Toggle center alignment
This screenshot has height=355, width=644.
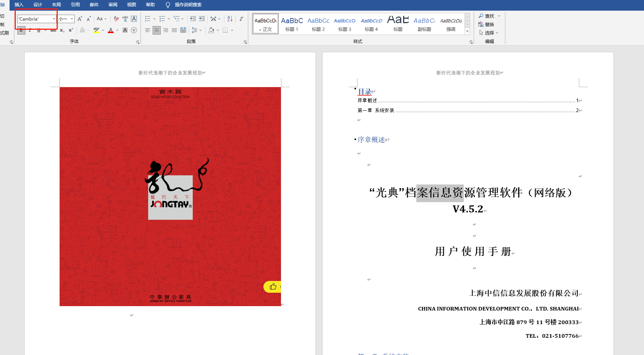point(157,30)
